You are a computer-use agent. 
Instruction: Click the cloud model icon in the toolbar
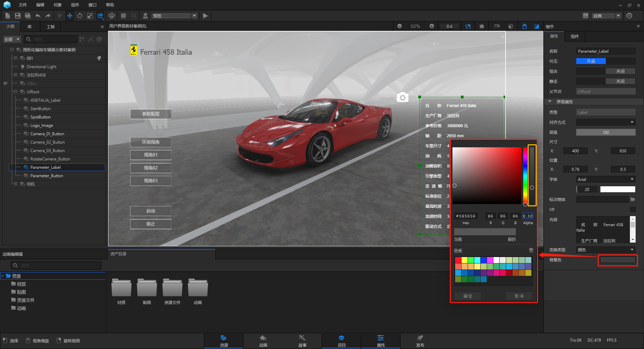point(112,16)
